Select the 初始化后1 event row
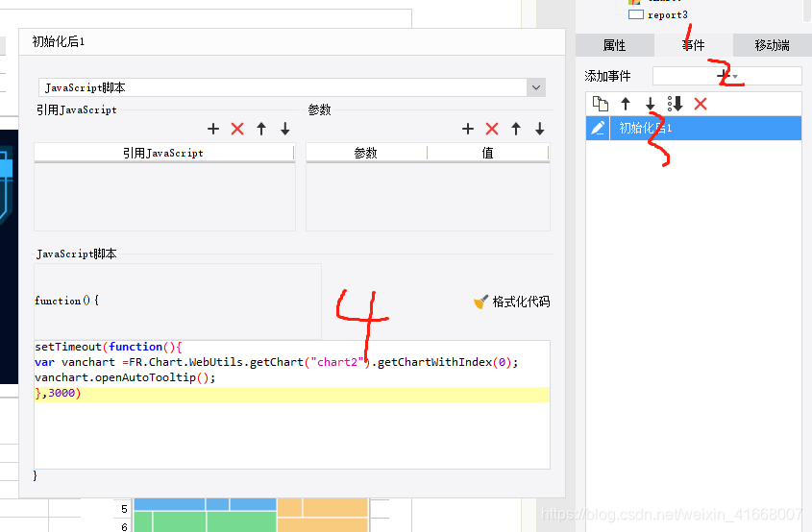Viewport: 812px width, 532px height. click(x=694, y=128)
